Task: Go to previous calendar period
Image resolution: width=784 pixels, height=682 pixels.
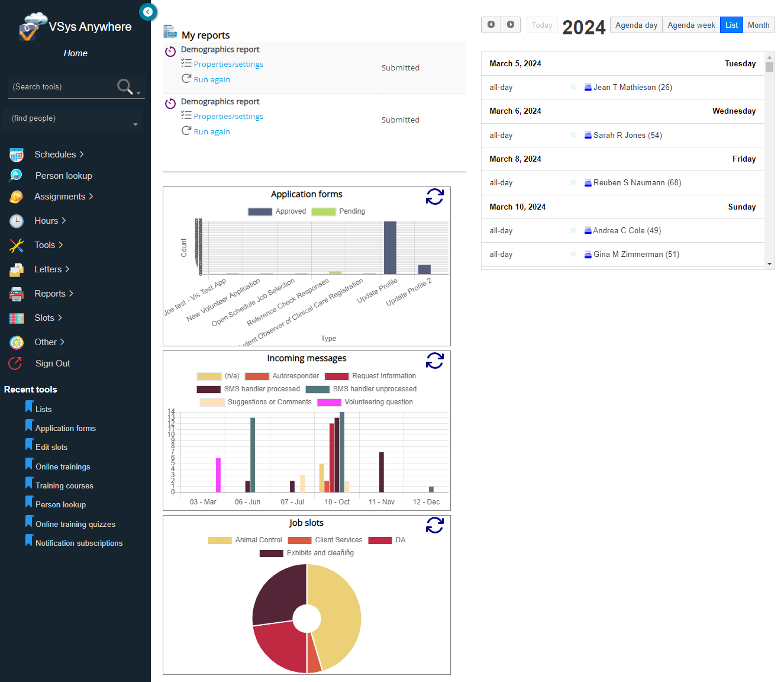Action: pyautogui.click(x=491, y=24)
